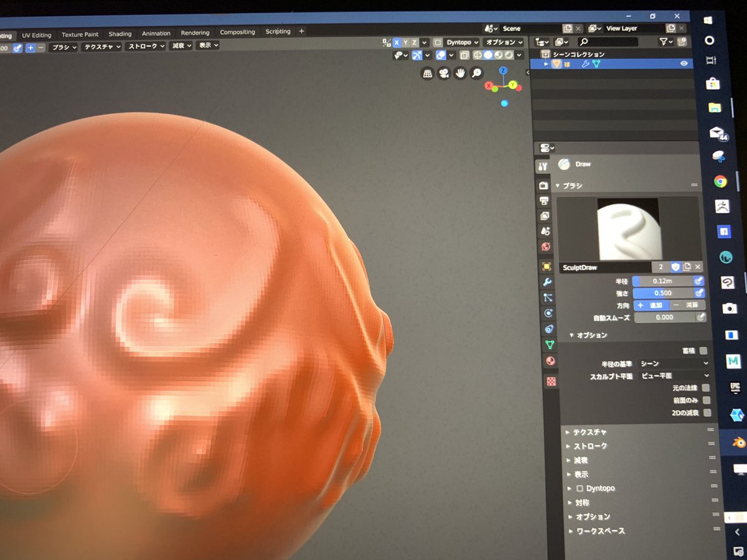
Task: Toggle perspective/orthographic grid view button
Action: click(x=428, y=73)
